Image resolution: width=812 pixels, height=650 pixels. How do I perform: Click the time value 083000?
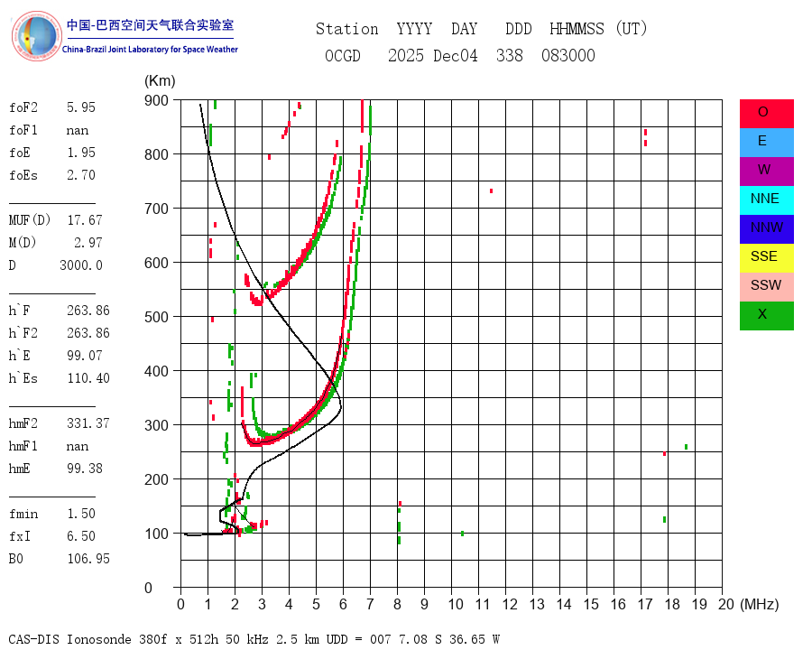(568, 55)
